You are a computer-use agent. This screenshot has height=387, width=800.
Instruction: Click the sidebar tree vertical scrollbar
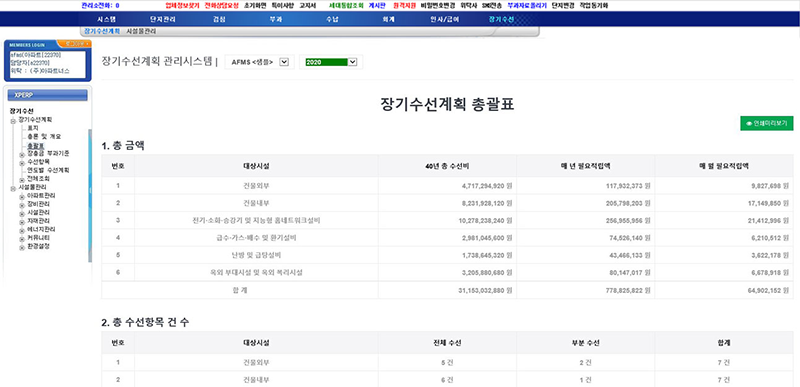click(x=90, y=195)
